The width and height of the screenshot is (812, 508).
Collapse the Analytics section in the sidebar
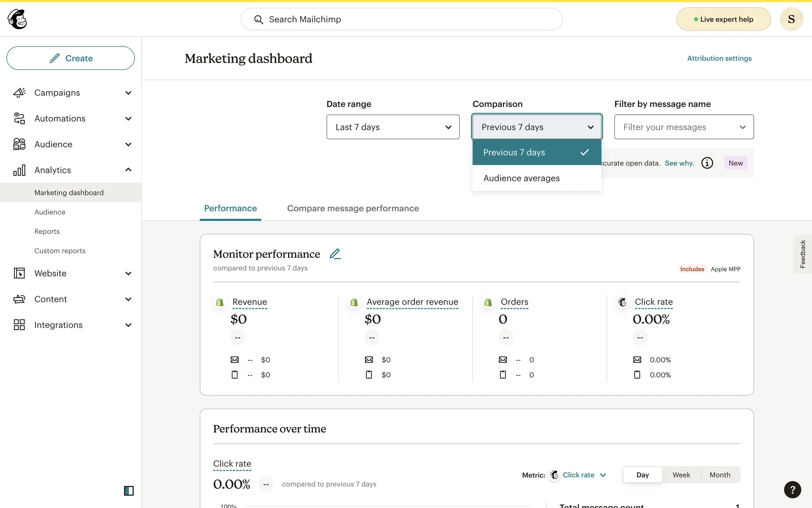coord(128,170)
